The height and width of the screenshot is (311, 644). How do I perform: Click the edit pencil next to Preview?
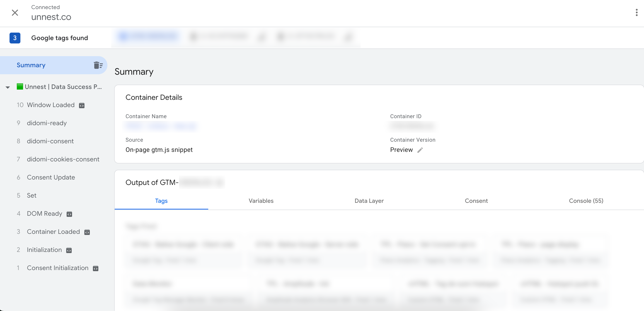click(420, 150)
